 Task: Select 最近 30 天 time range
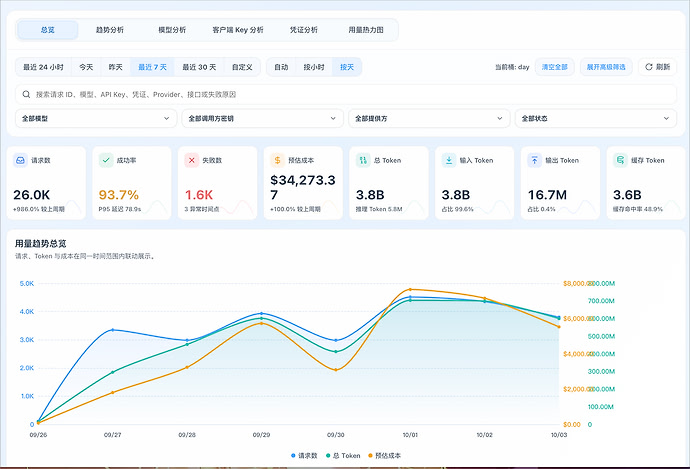coord(199,67)
